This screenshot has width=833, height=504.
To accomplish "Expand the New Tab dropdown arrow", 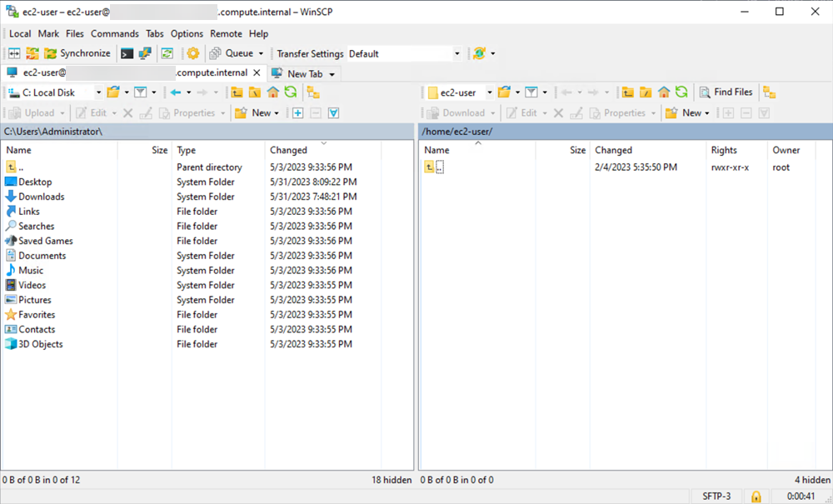I will [332, 74].
